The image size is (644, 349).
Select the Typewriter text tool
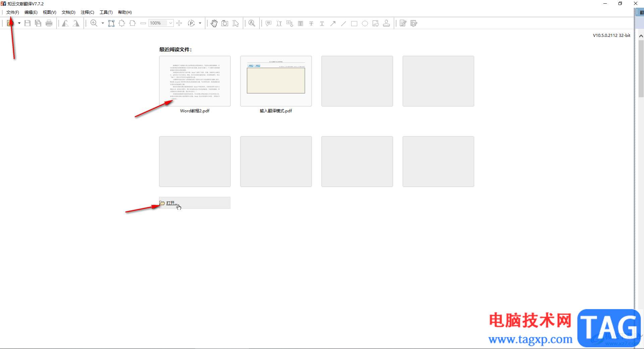279,23
